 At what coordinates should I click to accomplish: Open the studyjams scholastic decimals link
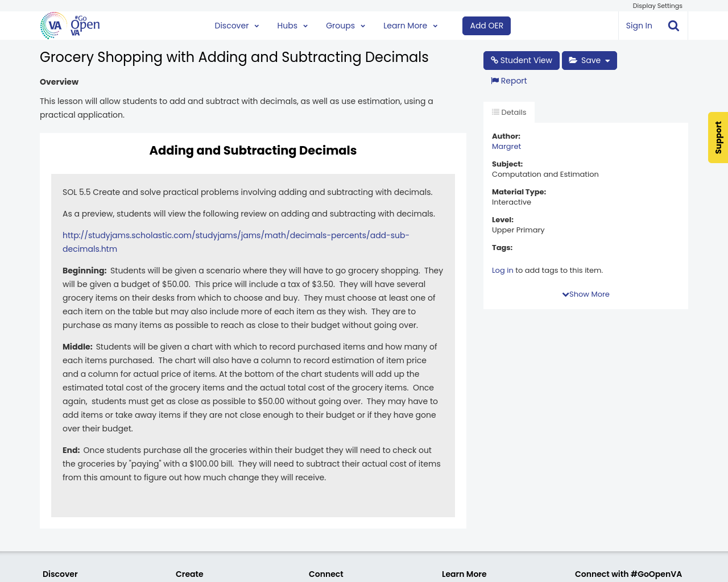pos(235,235)
